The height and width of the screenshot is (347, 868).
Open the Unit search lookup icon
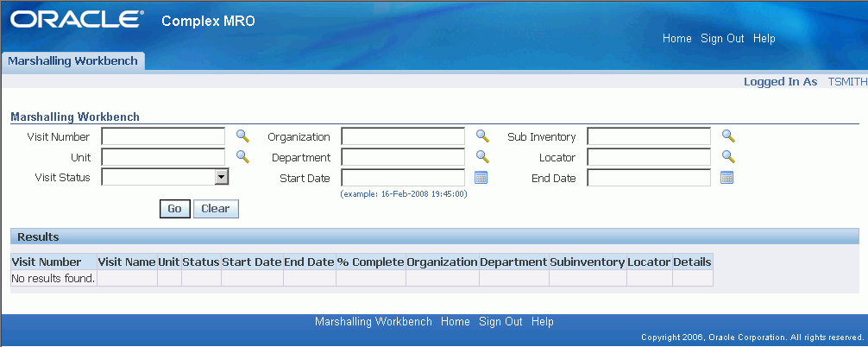click(x=243, y=156)
